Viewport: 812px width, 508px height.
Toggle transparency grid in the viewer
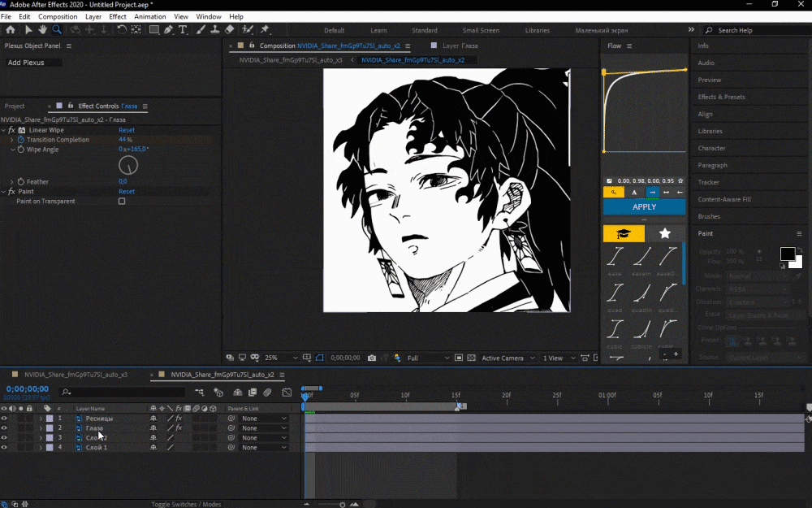click(x=471, y=358)
